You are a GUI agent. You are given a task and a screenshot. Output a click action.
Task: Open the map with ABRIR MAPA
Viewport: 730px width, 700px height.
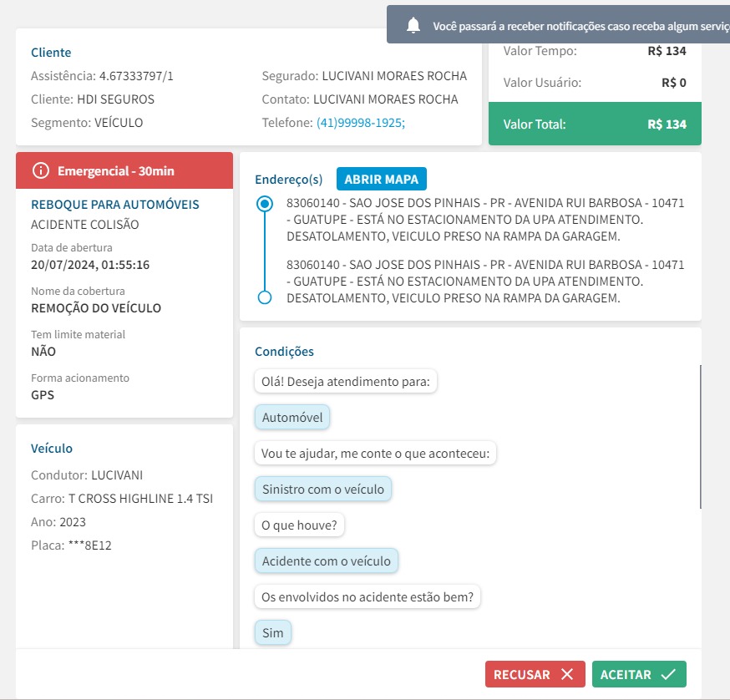pyautogui.click(x=382, y=179)
